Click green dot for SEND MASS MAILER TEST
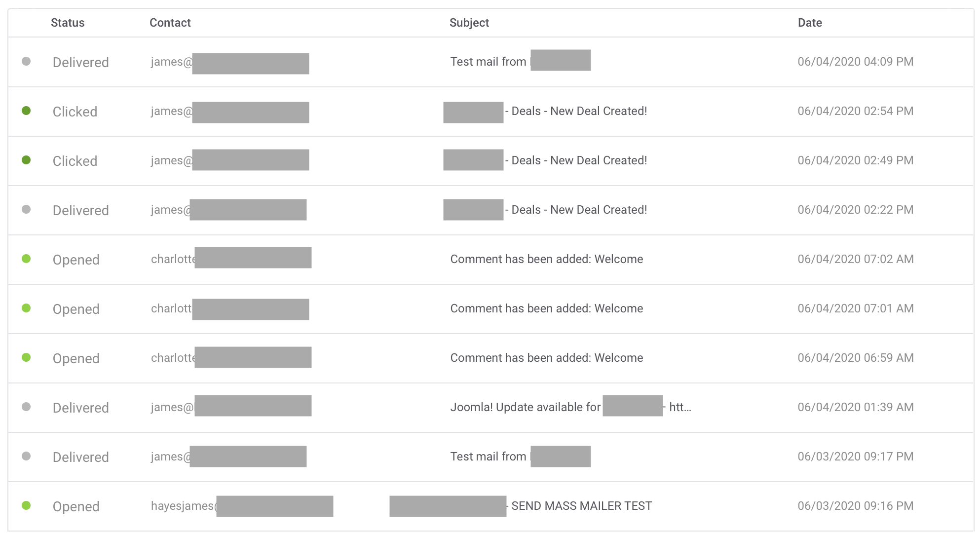980x534 pixels. (26, 505)
